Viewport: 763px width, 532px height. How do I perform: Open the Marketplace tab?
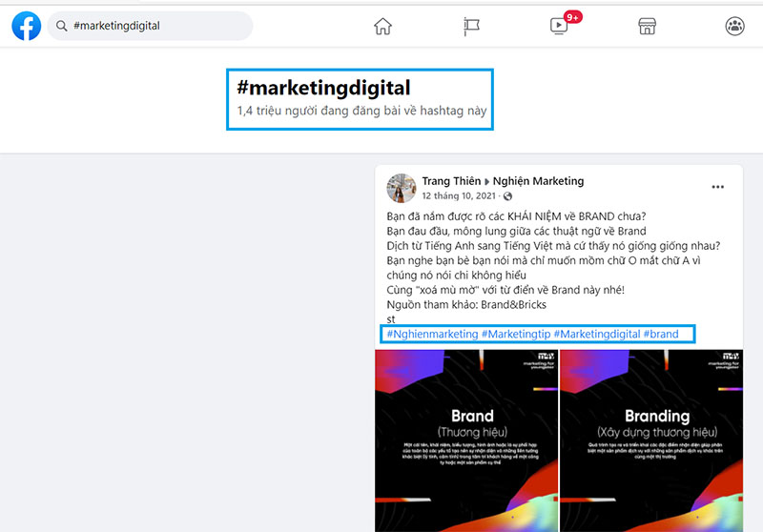pyautogui.click(x=648, y=26)
